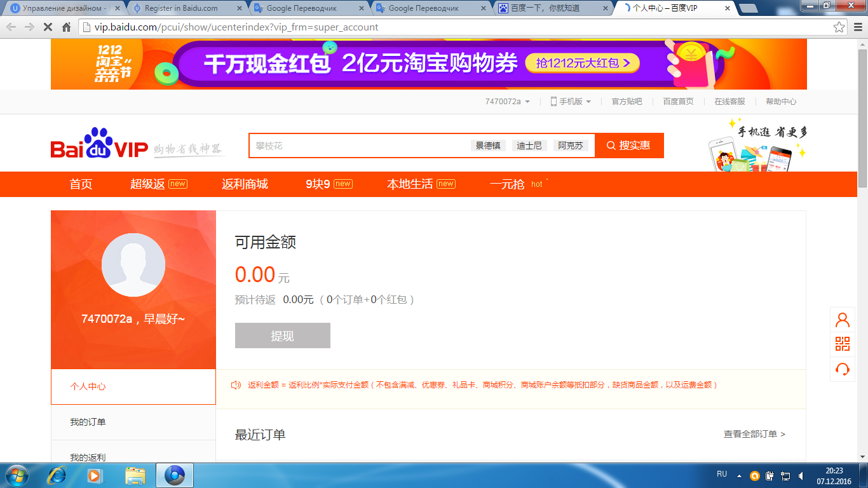Open Chrome menu hamburger icon
The width and height of the screenshot is (868, 488).
[x=857, y=27]
